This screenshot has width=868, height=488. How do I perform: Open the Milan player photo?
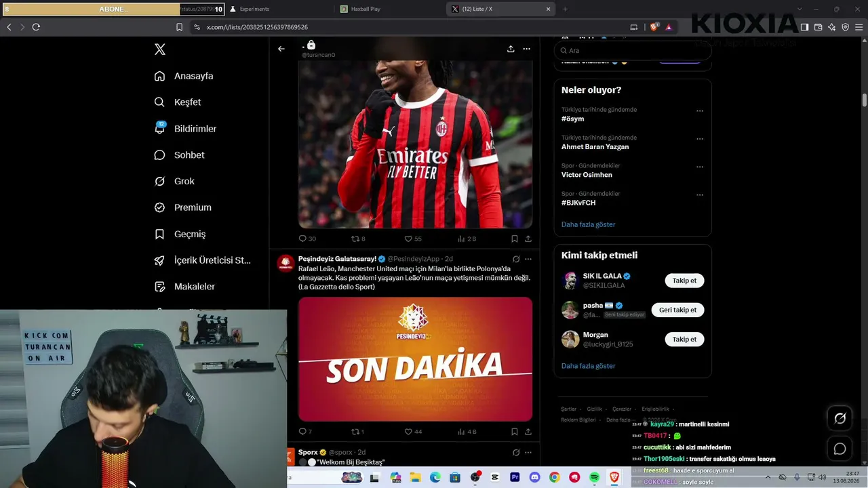click(416, 144)
